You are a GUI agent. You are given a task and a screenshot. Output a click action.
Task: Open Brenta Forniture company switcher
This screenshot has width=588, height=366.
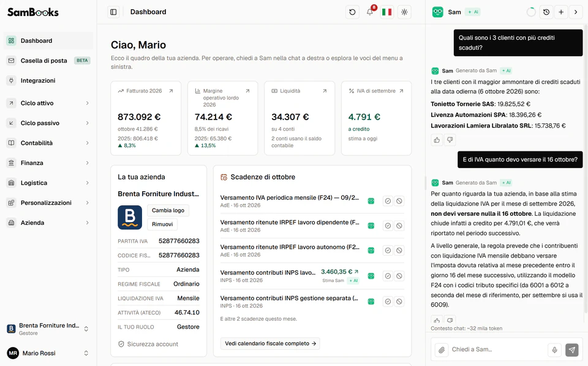click(x=48, y=329)
